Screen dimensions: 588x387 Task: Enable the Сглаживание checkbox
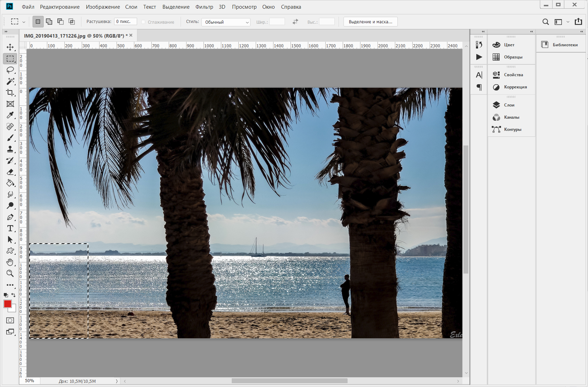point(143,22)
